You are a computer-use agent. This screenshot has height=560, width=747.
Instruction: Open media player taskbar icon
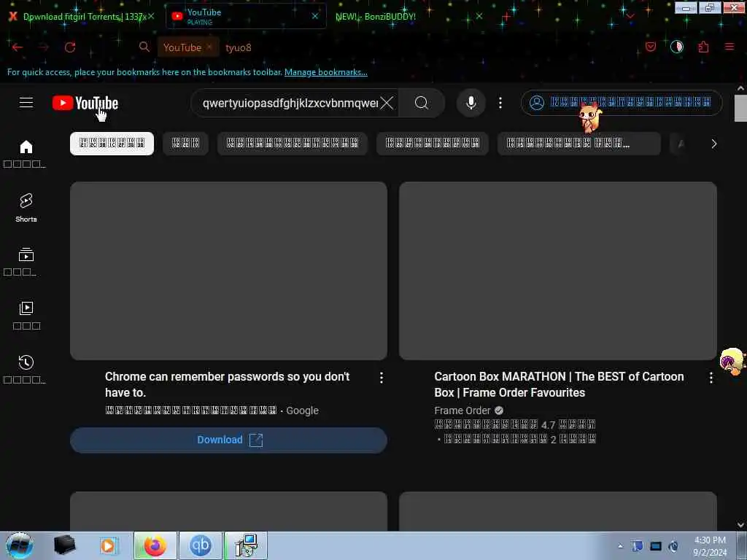click(x=108, y=545)
